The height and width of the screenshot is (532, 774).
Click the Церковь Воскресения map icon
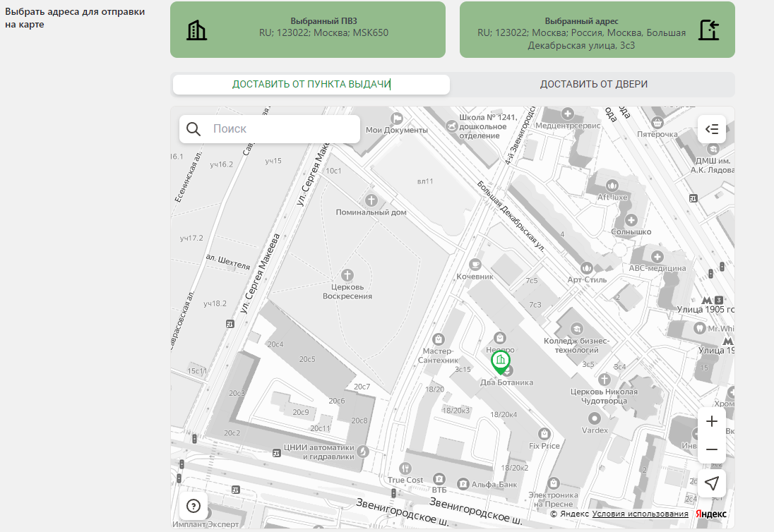click(347, 275)
